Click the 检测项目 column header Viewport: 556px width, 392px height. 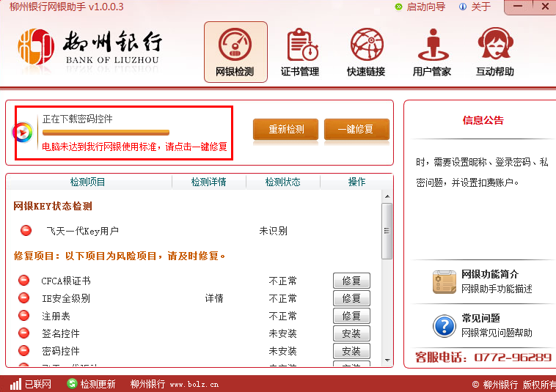tap(87, 182)
